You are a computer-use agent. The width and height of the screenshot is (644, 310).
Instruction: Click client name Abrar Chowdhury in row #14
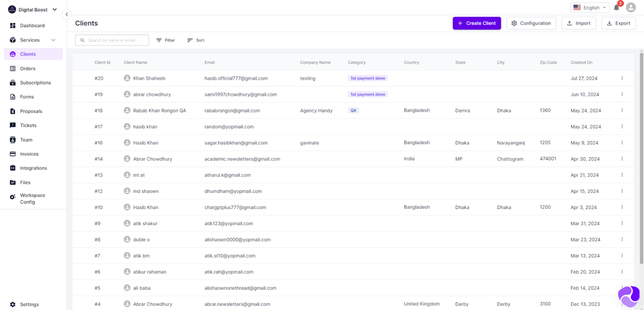point(153,159)
